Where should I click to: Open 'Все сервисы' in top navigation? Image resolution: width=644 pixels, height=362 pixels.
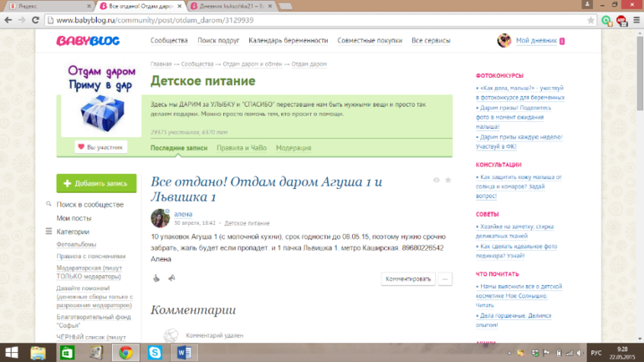coord(431,40)
